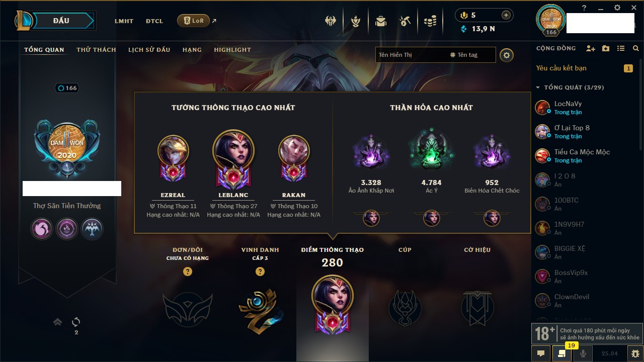Toggle the friend list view options
Viewport: 644px width, 362px height.
621,48
